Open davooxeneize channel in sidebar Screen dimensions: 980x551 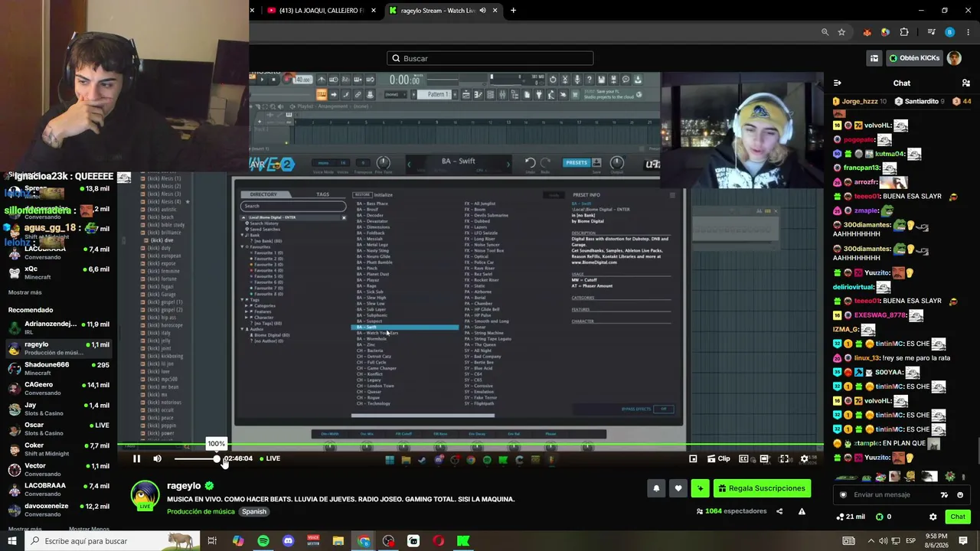click(x=58, y=510)
